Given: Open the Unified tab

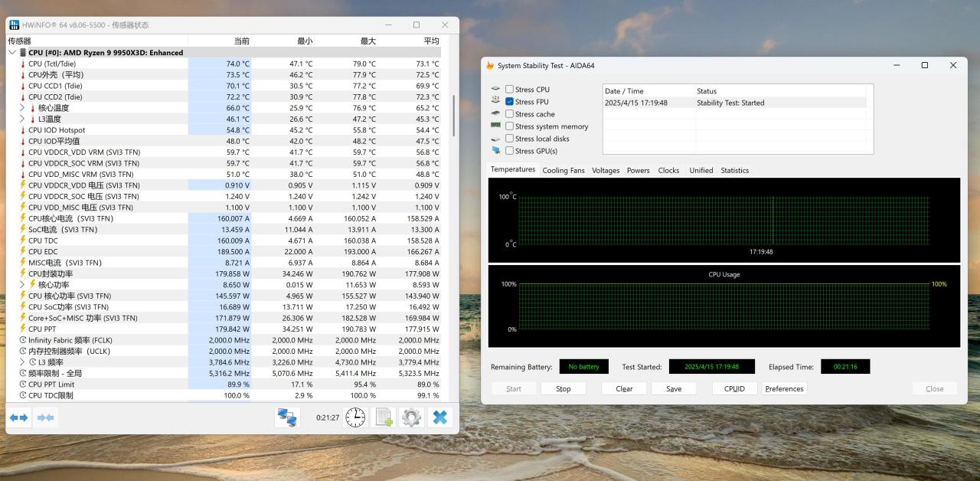Looking at the screenshot, I should [x=701, y=170].
